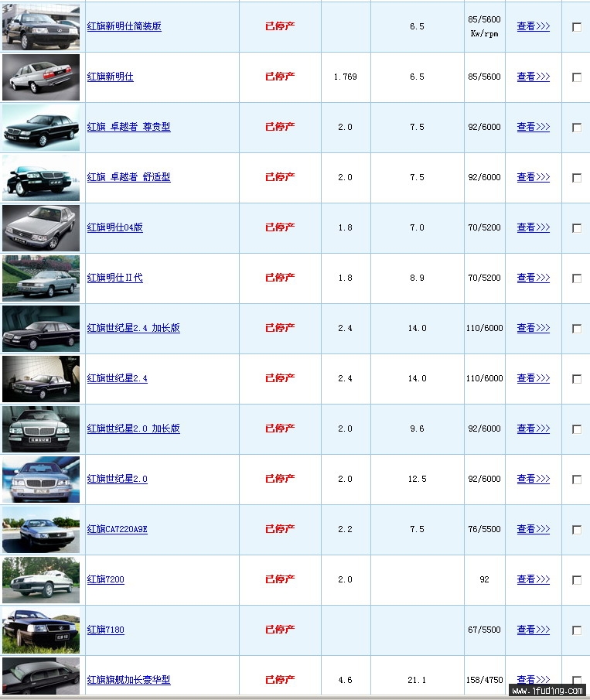Tick compare checkbox for 红旗世纪星2.0 row
This screenshot has height=700, width=590.
[x=577, y=480]
